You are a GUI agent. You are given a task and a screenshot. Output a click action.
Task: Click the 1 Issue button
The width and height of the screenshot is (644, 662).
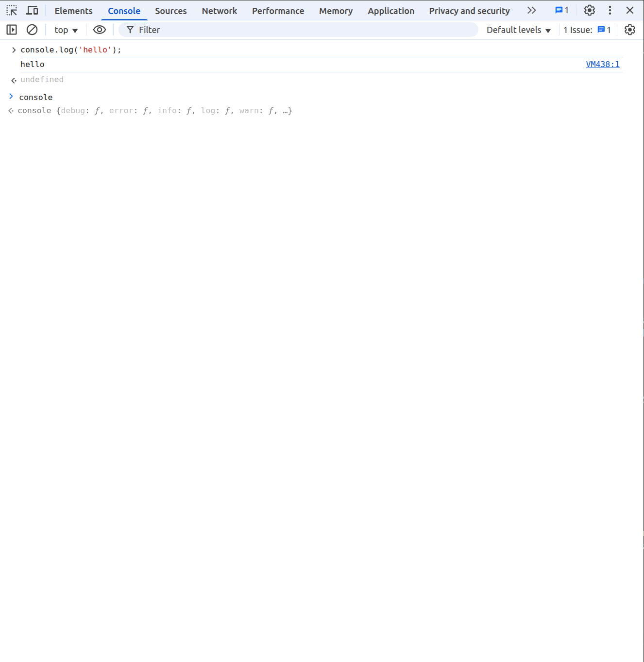click(587, 30)
